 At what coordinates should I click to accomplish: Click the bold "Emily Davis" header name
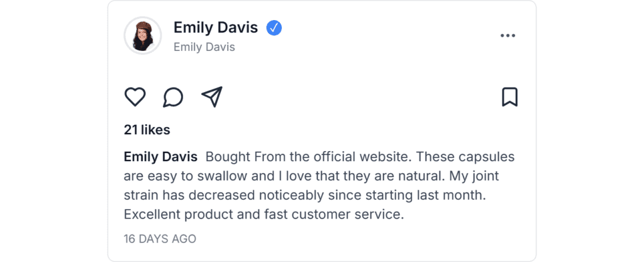tap(216, 28)
